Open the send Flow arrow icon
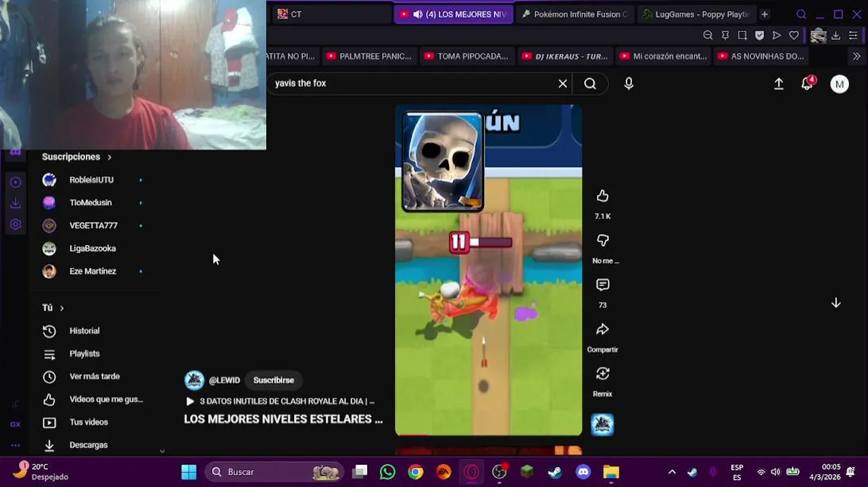868x487 pixels. click(x=777, y=35)
